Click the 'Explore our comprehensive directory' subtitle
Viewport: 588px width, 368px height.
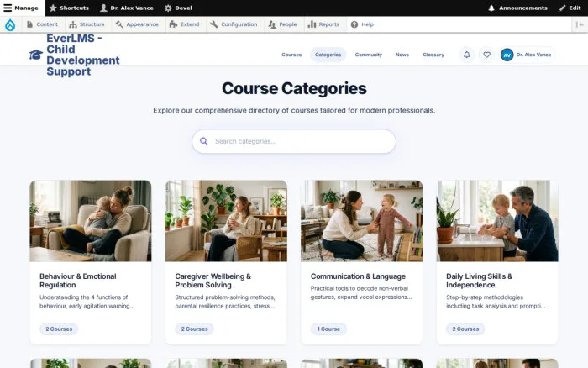pyautogui.click(x=294, y=110)
